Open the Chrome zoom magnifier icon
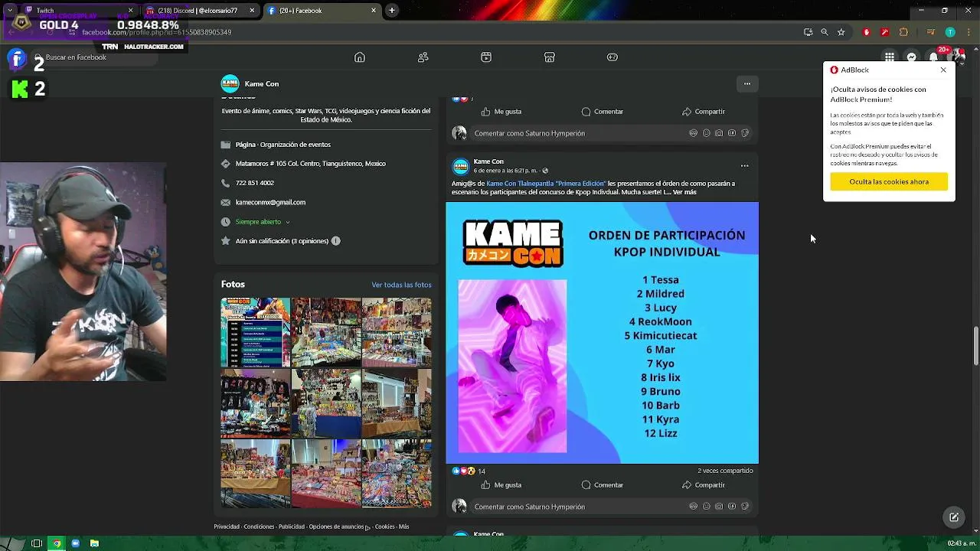 pyautogui.click(x=825, y=32)
